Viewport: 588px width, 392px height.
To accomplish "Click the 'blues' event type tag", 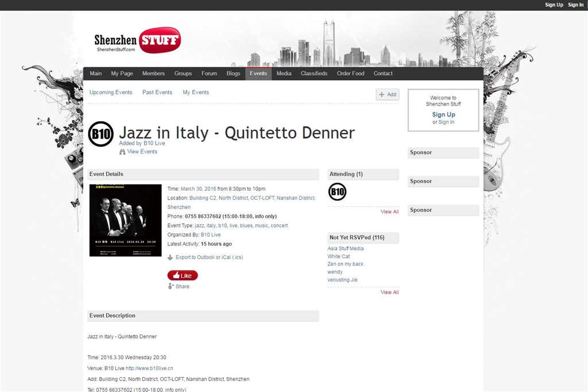I will coord(246,226).
